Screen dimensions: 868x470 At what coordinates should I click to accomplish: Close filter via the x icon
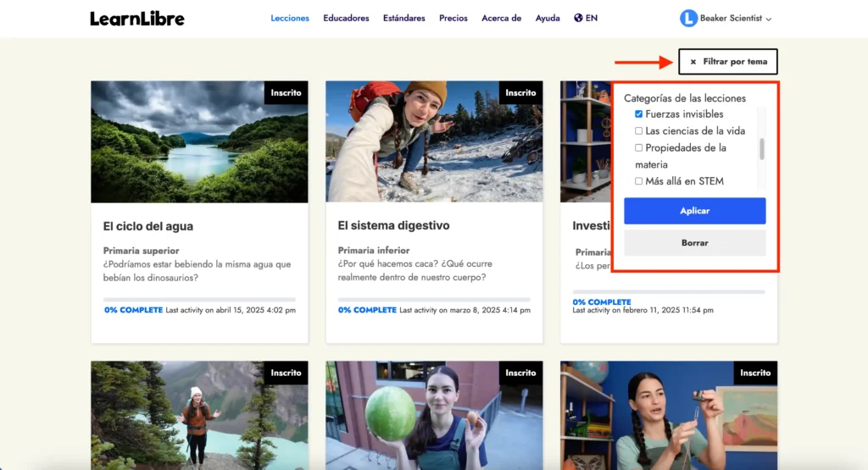click(693, 62)
